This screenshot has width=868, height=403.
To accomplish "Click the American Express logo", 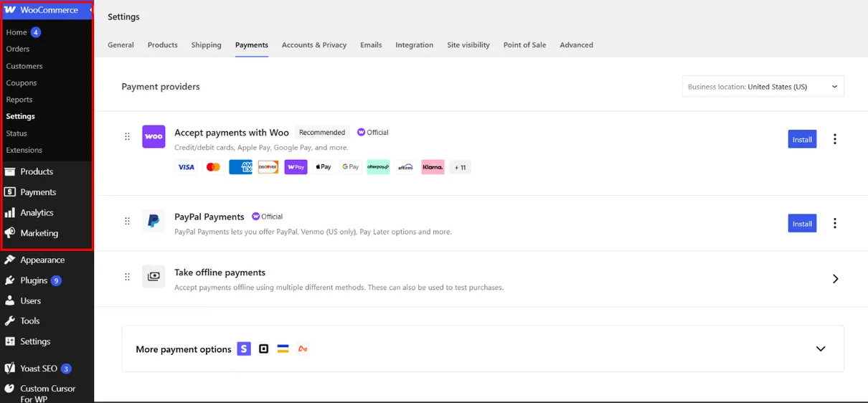I will tap(240, 167).
